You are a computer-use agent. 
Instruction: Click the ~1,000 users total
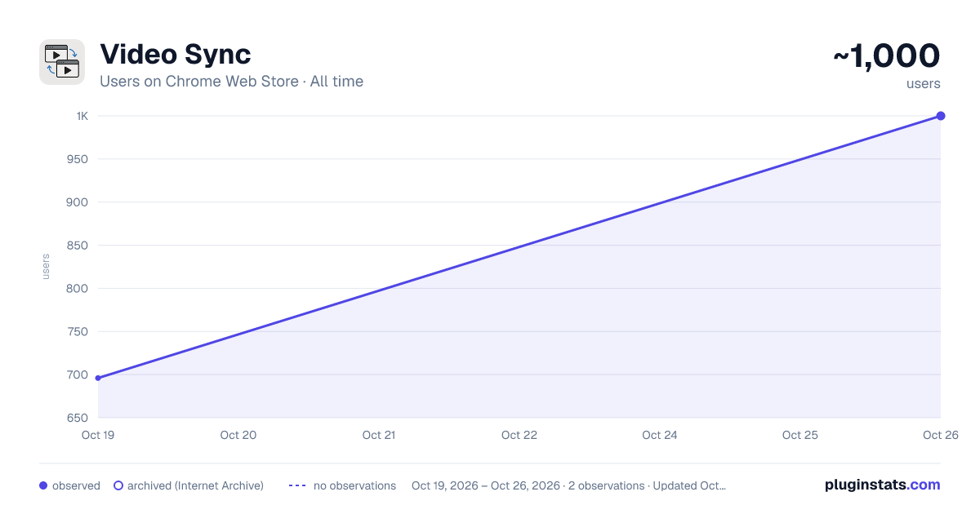coord(886,56)
